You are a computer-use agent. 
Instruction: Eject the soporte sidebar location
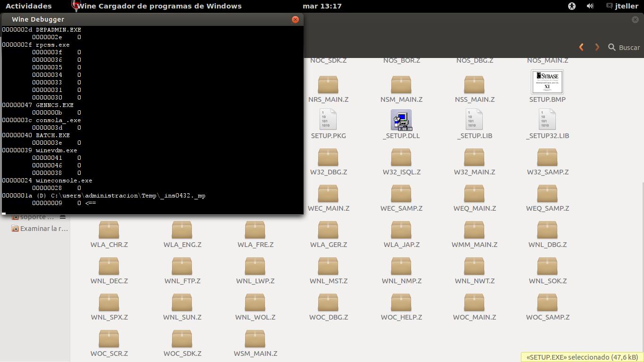pos(62,217)
